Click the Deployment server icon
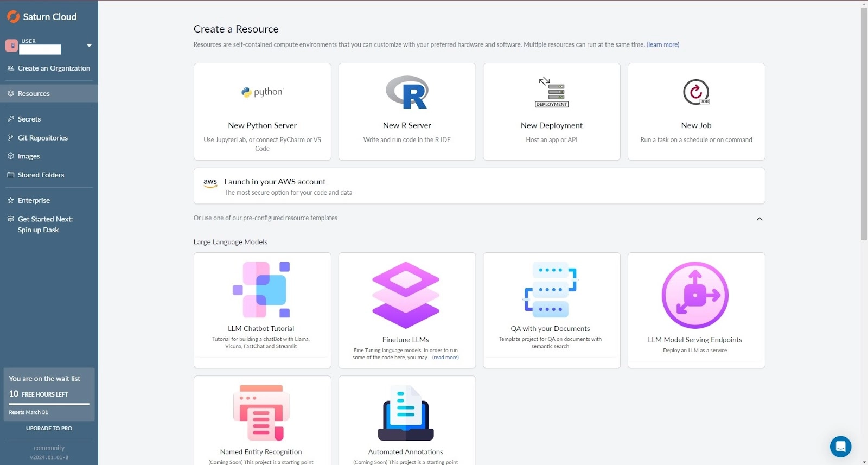Image resolution: width=868 pixels, height=465 pixels. click(x=552, y=92)
